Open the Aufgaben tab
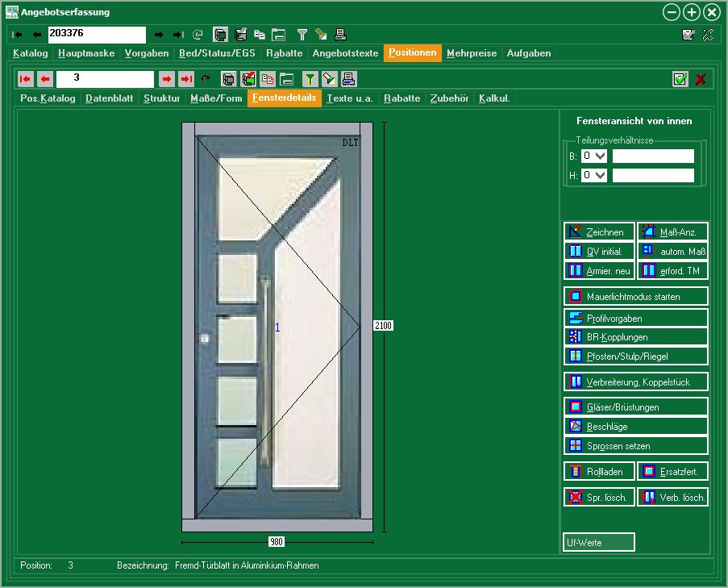This screenshot has width=728, height=588. point(529,53)
